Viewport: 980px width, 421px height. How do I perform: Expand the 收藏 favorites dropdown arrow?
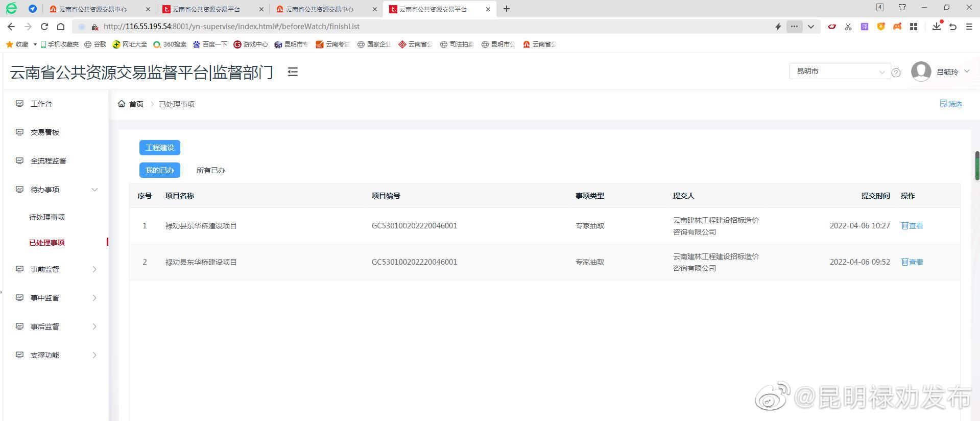click(x=35, y=44)
